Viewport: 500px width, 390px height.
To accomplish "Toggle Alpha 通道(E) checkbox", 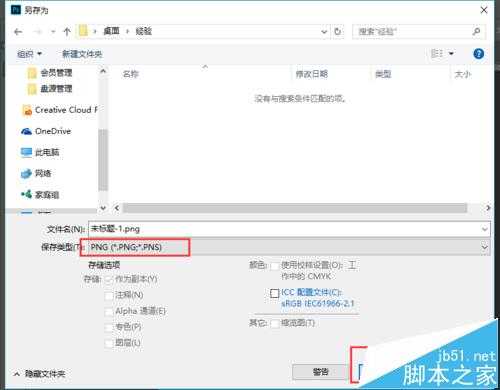I will click(x=109, y=312).
